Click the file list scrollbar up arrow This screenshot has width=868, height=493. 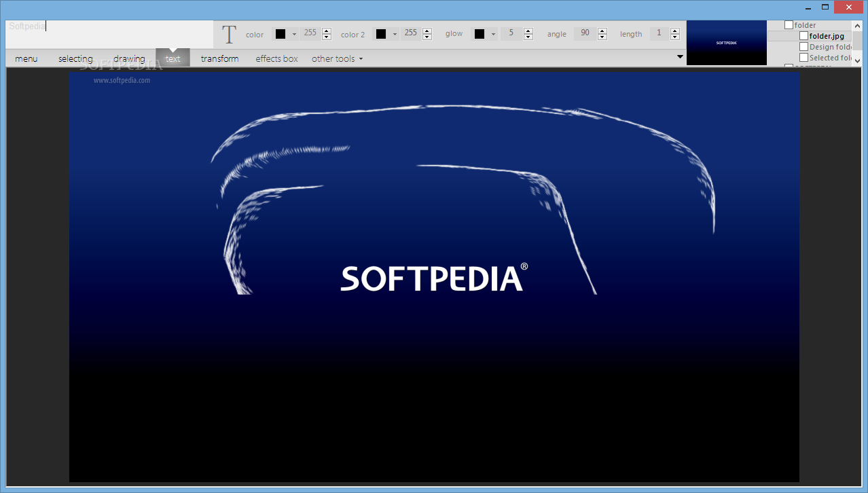[x=857, y=25]
